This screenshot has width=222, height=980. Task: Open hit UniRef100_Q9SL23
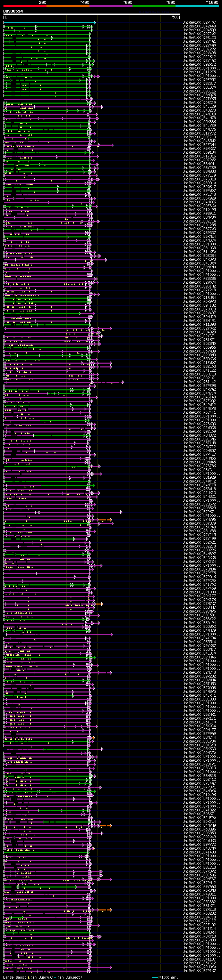tap(199, 38)
